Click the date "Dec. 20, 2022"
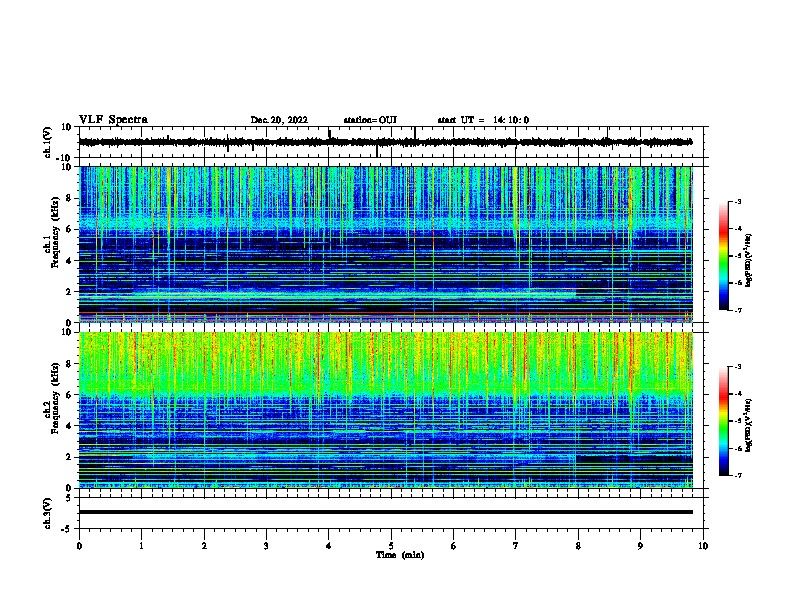This screenshot has height=612, width=792. (x=279, y=120)
